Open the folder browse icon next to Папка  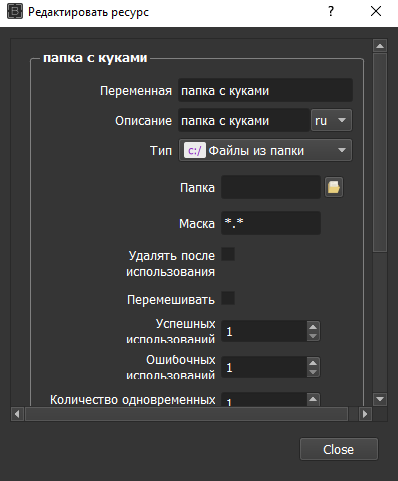pyautogui.click(x=334, y=187)
